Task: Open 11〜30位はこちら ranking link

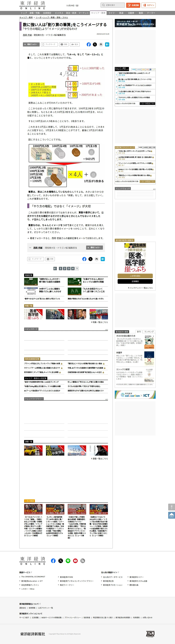Action: tap(148, 104)
